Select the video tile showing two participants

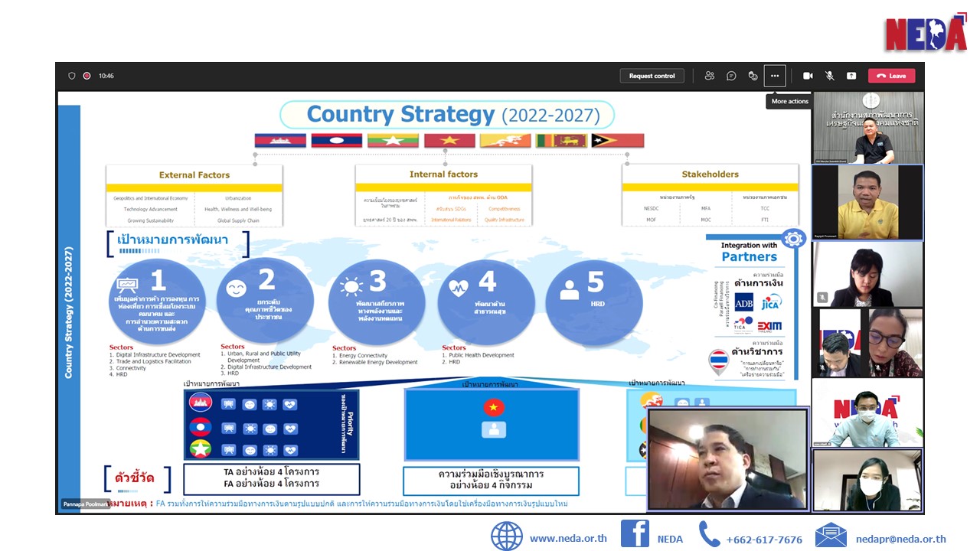tap(867, 343)
